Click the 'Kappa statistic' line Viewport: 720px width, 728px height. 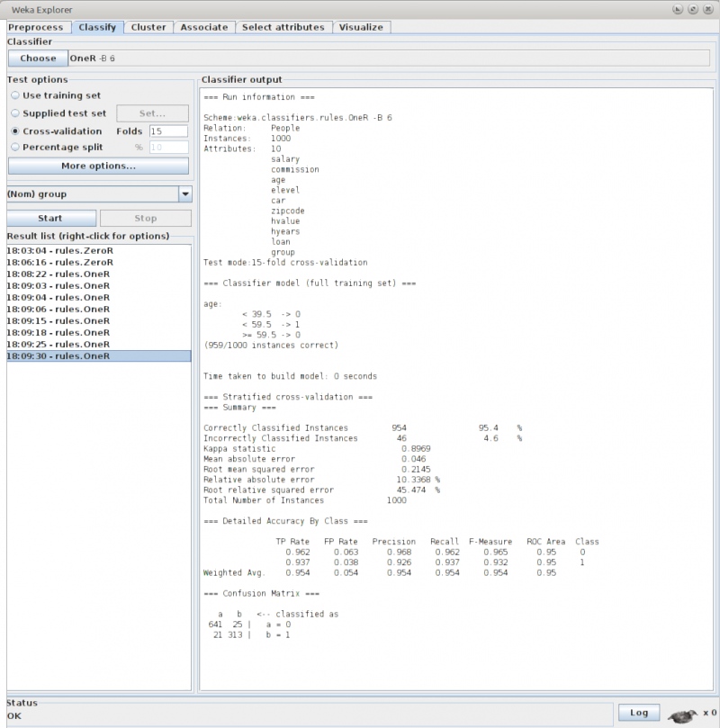click(x=317, y=449)
